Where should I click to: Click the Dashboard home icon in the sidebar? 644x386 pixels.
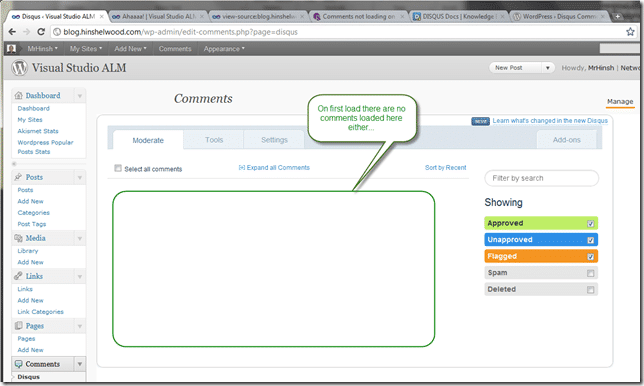click(x=18, y=95)
